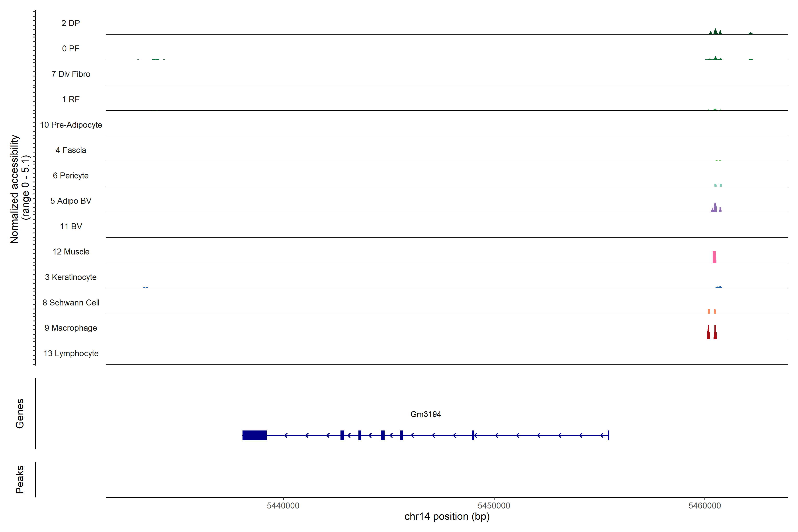798x532 pixels.
Task: Click the 13 Lymphocyte track label
Action: click(x=71, y=354)
